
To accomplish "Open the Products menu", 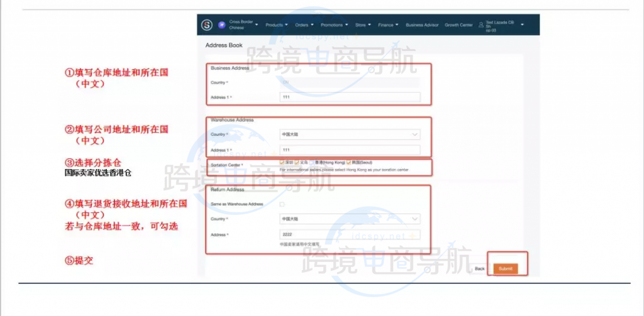I will [276, 25].
